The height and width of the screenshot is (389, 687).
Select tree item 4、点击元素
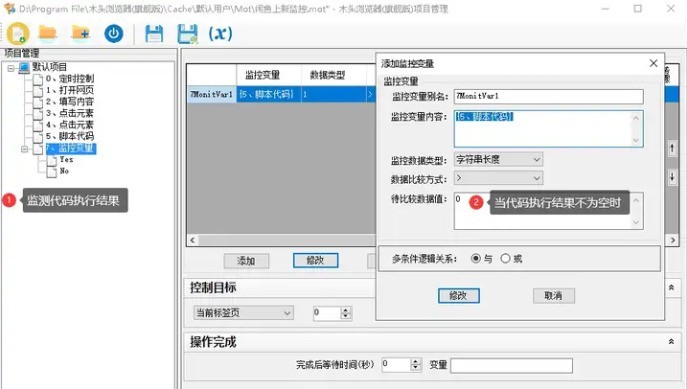point(70,124)
